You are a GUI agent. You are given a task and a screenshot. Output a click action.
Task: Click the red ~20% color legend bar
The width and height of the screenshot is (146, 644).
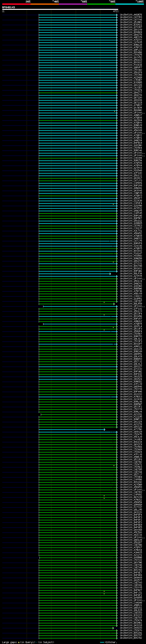click(16, 4)
